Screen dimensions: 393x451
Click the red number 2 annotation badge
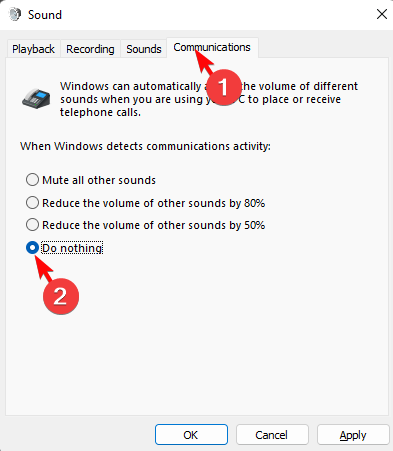(61, 296)
